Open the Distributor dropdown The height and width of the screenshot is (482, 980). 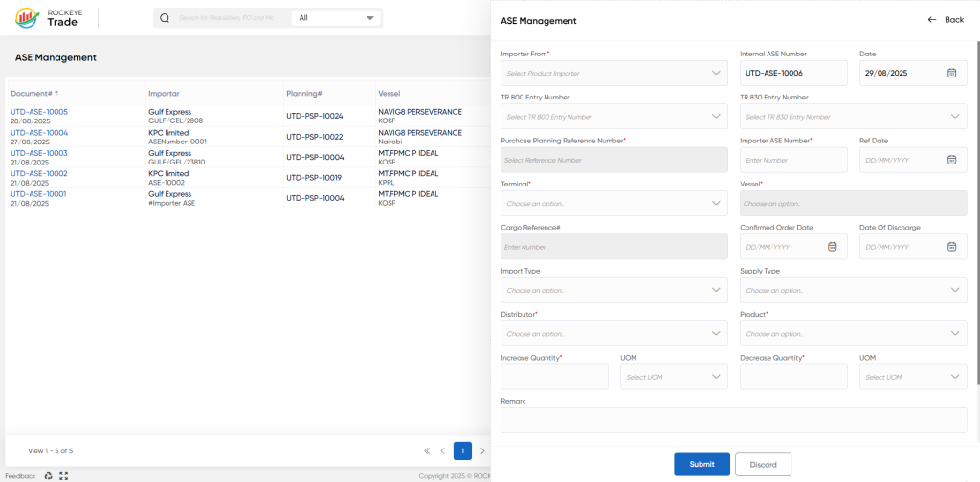614,334
